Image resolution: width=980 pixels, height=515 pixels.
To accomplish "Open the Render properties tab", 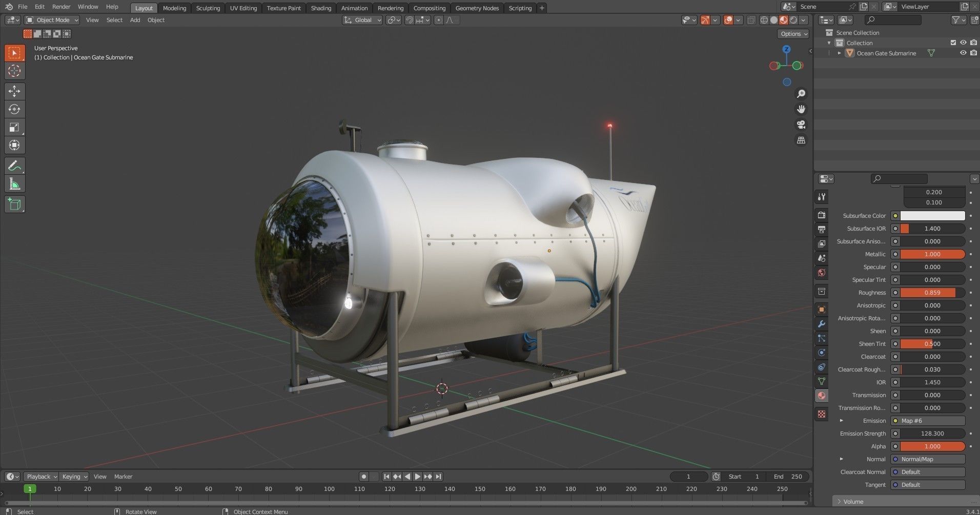I will point(821,215).
